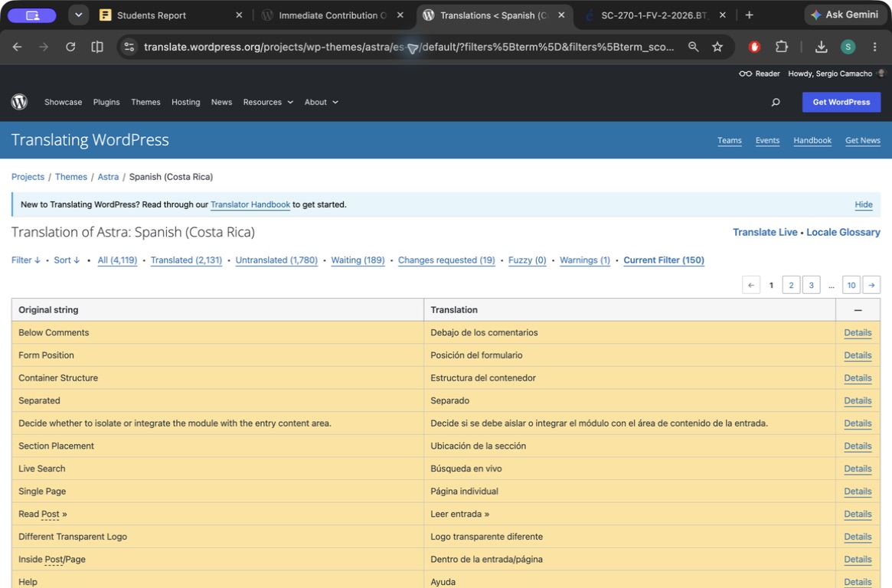Go to previous page arrow in pagination
The width and height of the screenshot is (892, 588).
(x=751, y=285)
